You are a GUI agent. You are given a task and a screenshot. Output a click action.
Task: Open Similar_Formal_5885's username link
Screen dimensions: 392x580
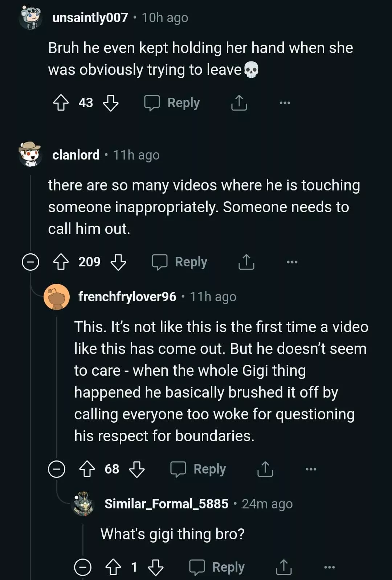(166, 504)
